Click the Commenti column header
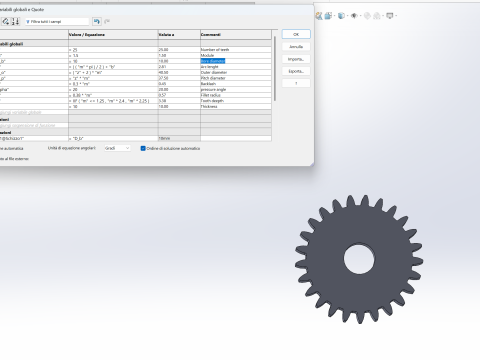 pos(236,35)
